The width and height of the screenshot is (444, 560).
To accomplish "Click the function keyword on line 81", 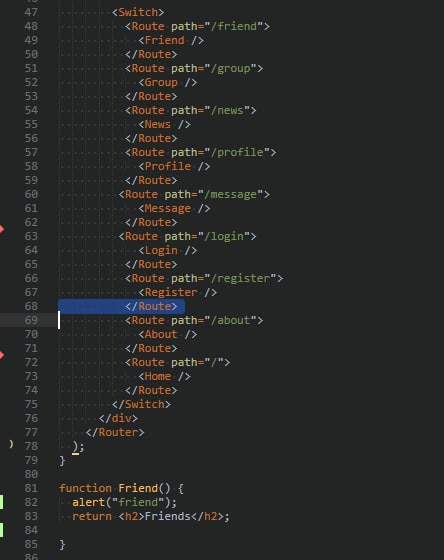I will tap(85, 488).
